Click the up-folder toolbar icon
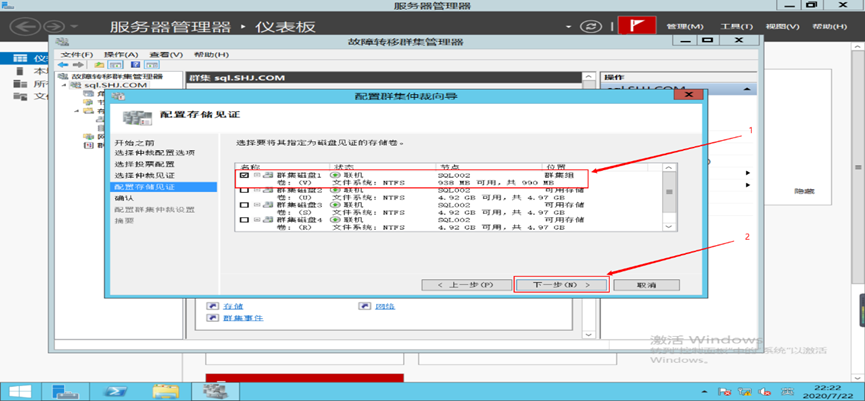This screenshot has height=401, width=865. point(99,65)
